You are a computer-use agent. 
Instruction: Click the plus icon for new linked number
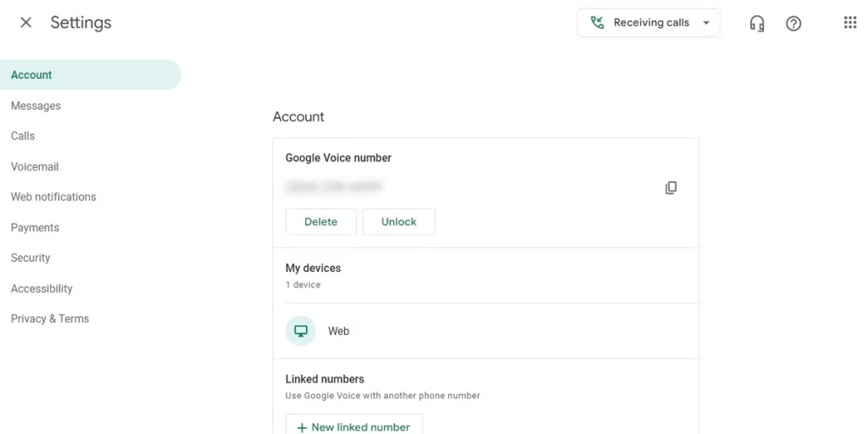pos(302,427)
